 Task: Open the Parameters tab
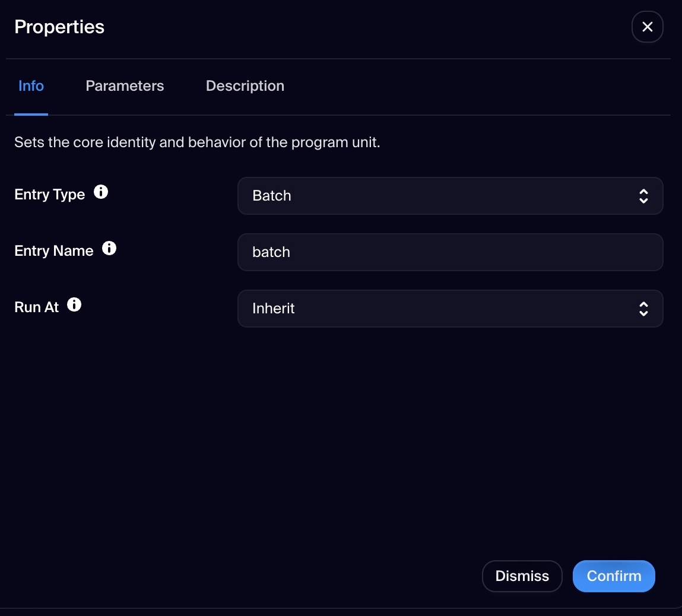(x=125, y=86)
